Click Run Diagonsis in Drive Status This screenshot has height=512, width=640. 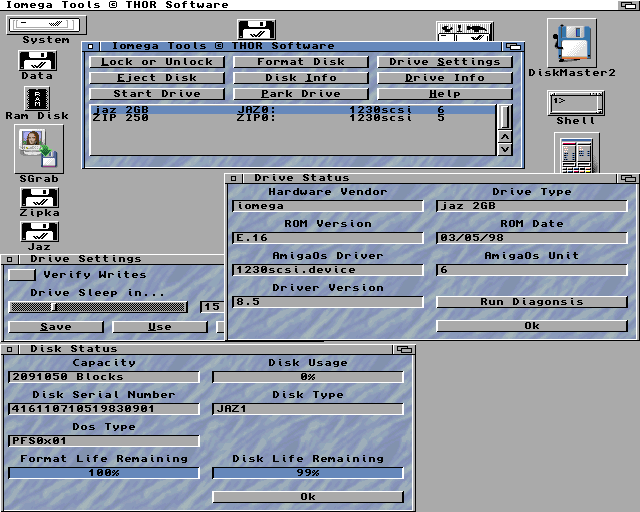click(x=532, y=302)
